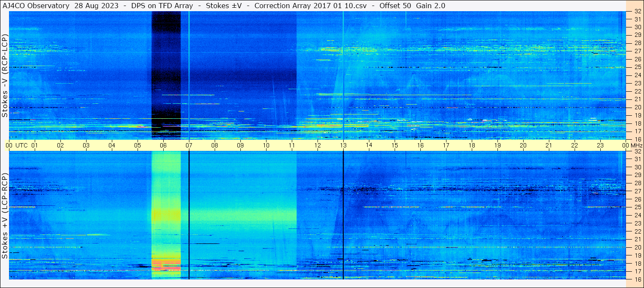This screenshot has width=644, height=288.
Task: Select the 08 hour tick label
Action: pyautogui.click(x=215, y=145)
